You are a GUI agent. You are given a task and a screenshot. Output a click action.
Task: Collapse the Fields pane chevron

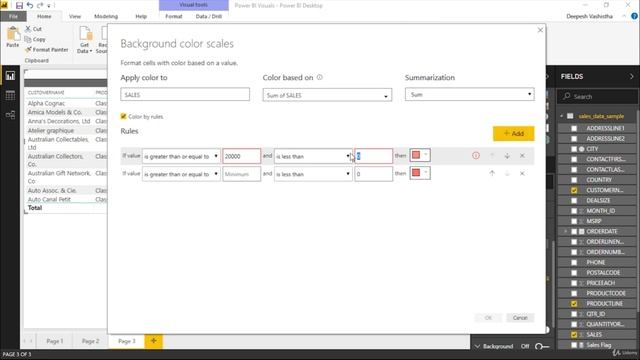[631, 76]
